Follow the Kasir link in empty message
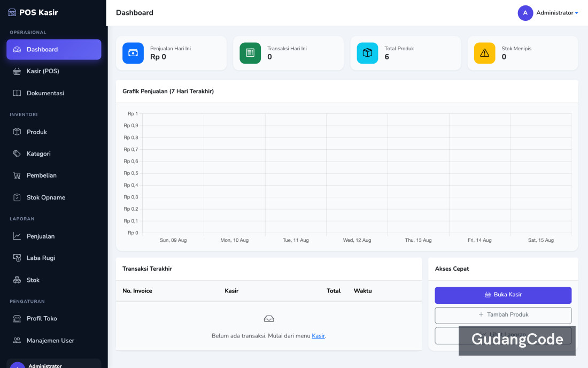Viewport: 588px width, 368px height. (x=318, y=336)
